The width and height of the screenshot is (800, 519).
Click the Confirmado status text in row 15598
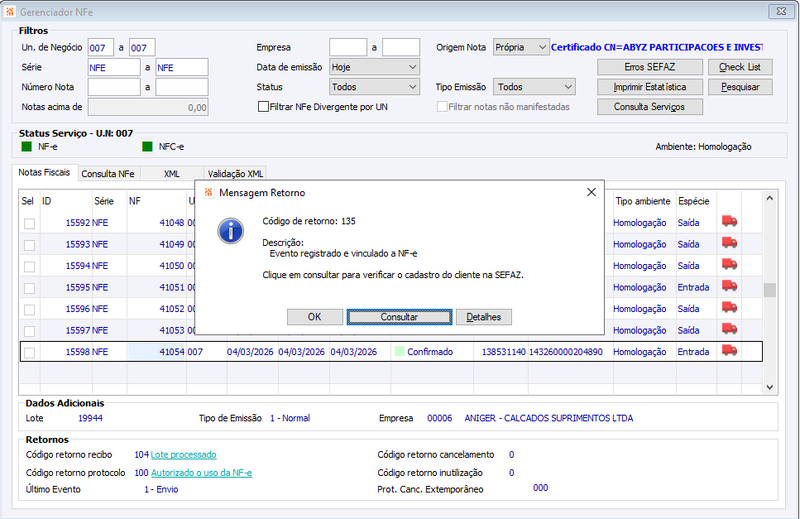click(430, 352)
